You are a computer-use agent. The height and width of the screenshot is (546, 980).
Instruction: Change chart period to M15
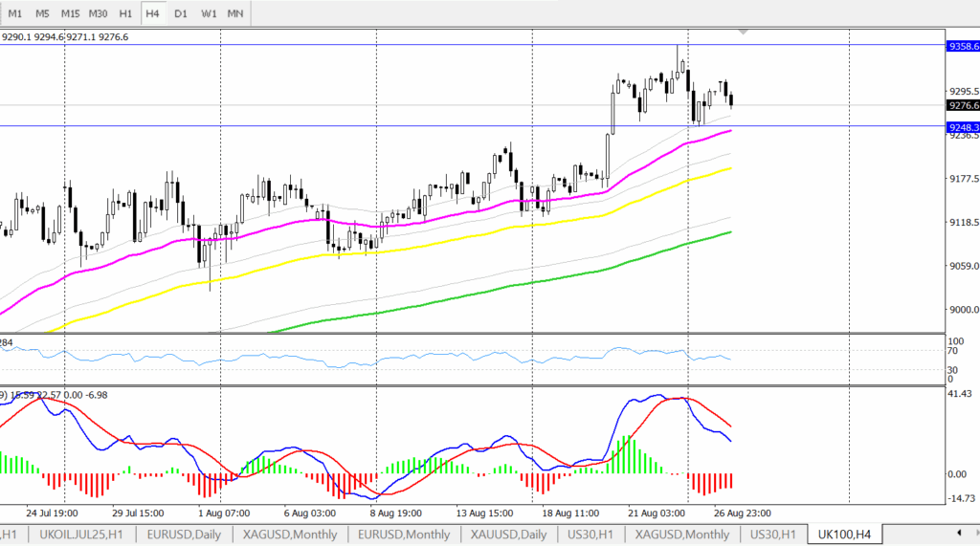(x=70, y=14)
